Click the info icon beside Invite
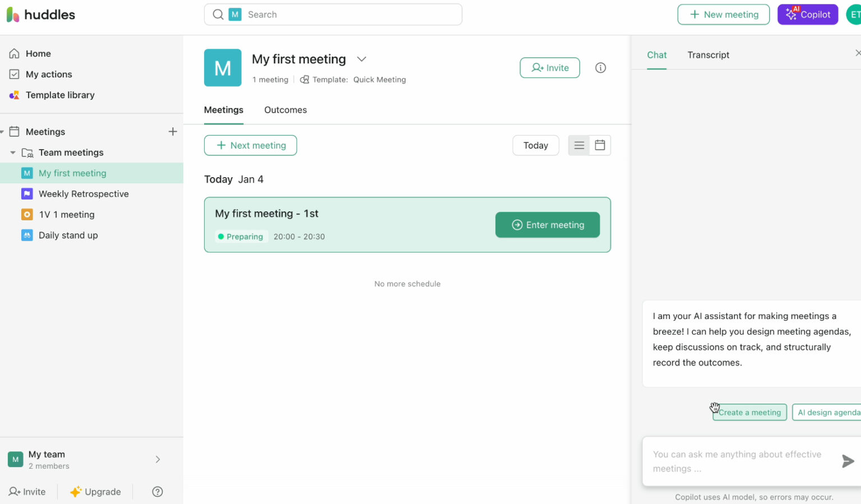Viewport: 861px width, 504px height. pos(600,67)
